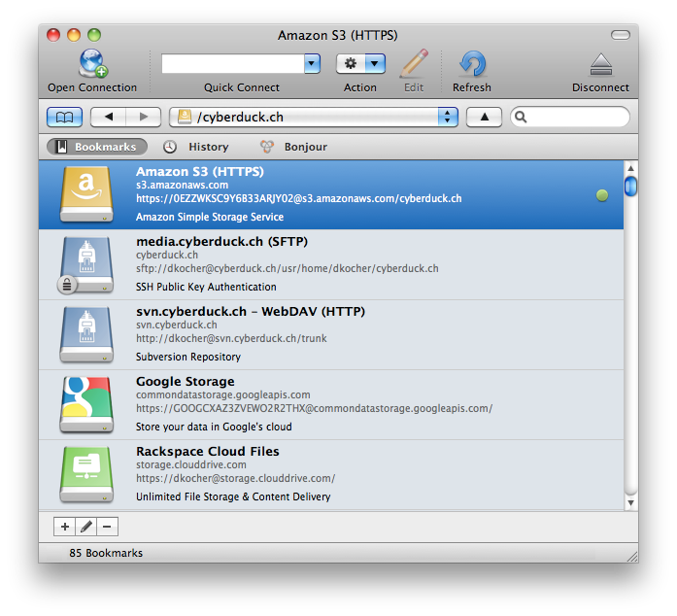Click 'Subversion Repository' comment text
677x616 pixels.
tap(188, 357)
